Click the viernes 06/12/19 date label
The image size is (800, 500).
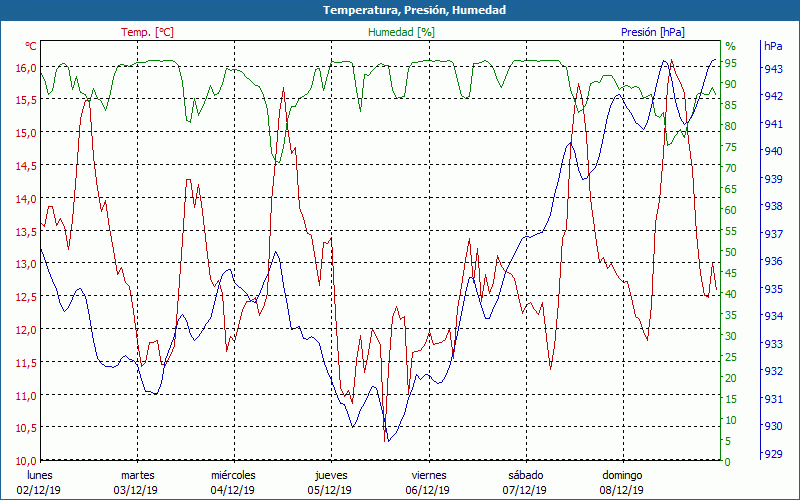click(428, 483)
